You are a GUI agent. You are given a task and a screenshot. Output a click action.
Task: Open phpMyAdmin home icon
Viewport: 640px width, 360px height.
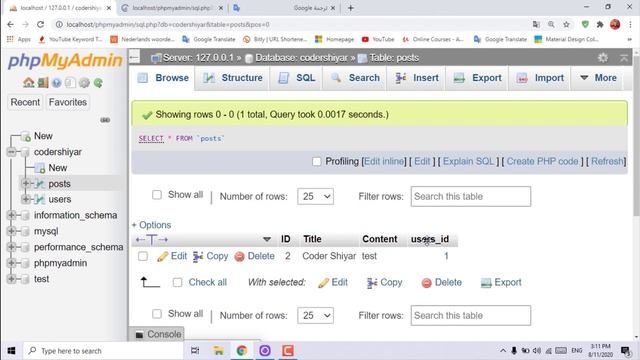29,83
